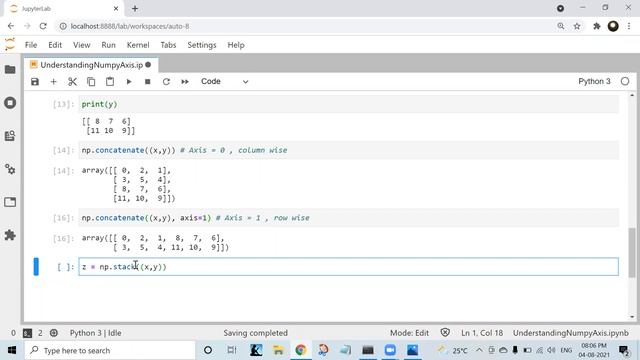
Task: Open the File menu
Action: 31,45
